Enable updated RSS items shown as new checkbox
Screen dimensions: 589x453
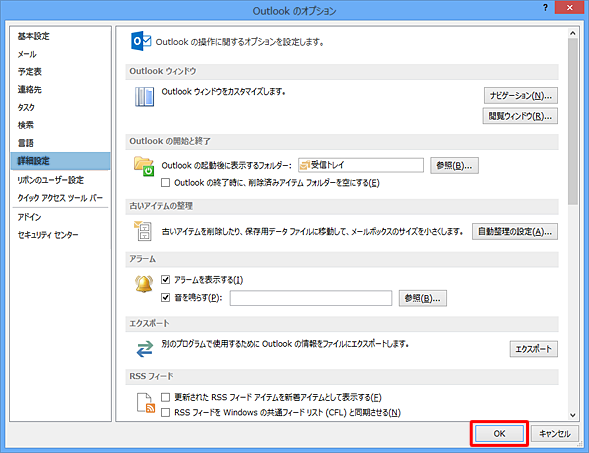tap(165, 397)
